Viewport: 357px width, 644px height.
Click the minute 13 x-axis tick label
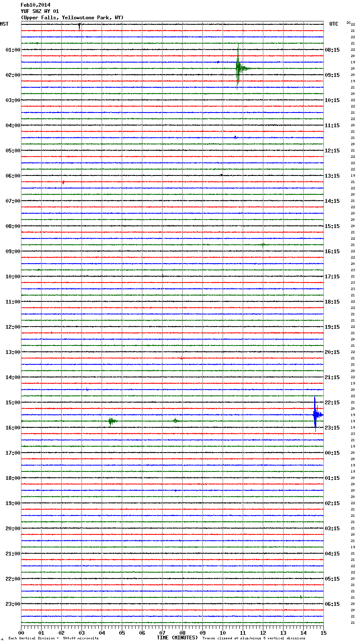pos(283,633)
